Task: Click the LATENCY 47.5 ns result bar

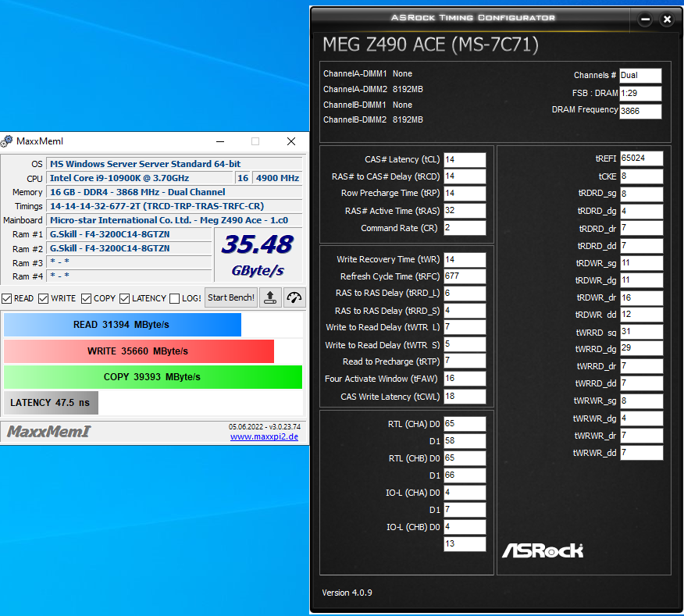Action: tap(51, 403)
